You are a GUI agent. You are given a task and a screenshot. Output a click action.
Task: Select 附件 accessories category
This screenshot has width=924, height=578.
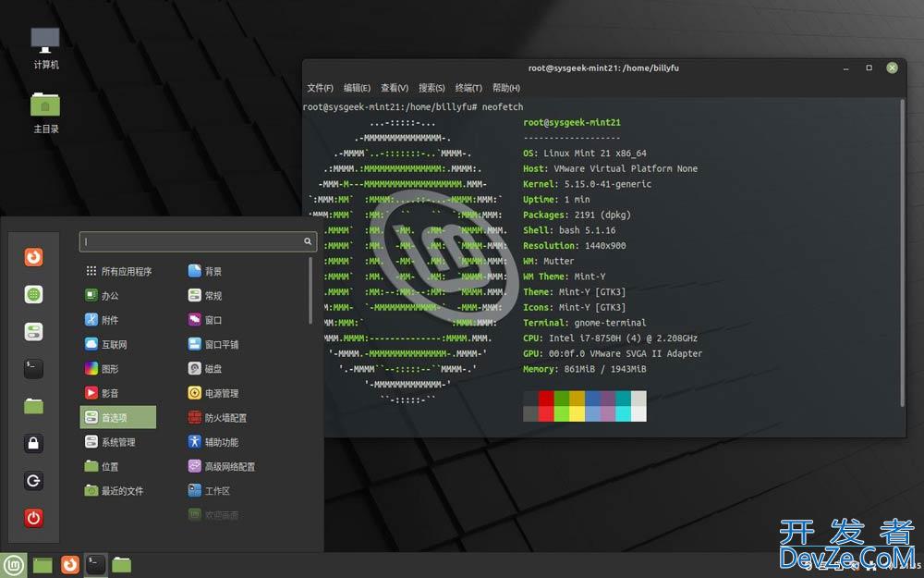(x=102, y=320)
